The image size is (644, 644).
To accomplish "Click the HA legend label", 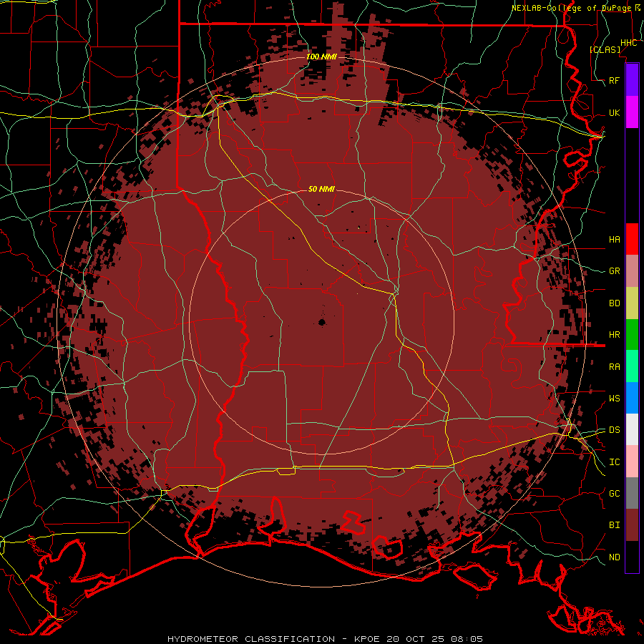I will [615, 239].
